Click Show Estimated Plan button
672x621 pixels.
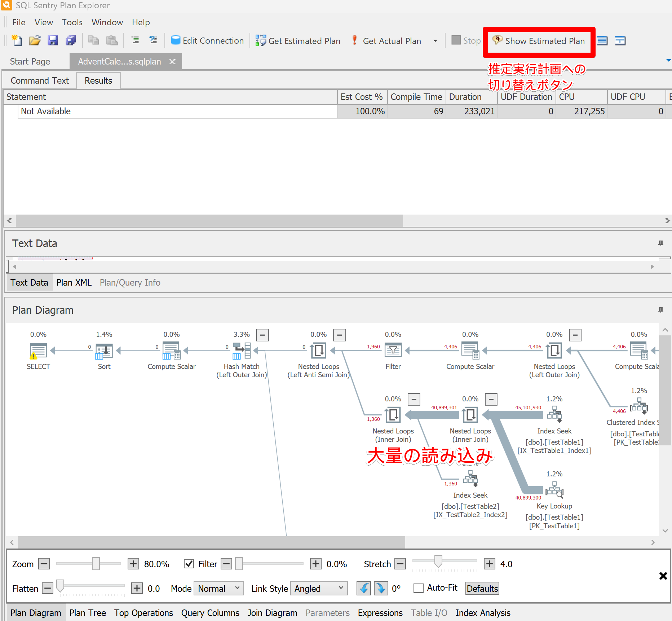pos(539,41)
